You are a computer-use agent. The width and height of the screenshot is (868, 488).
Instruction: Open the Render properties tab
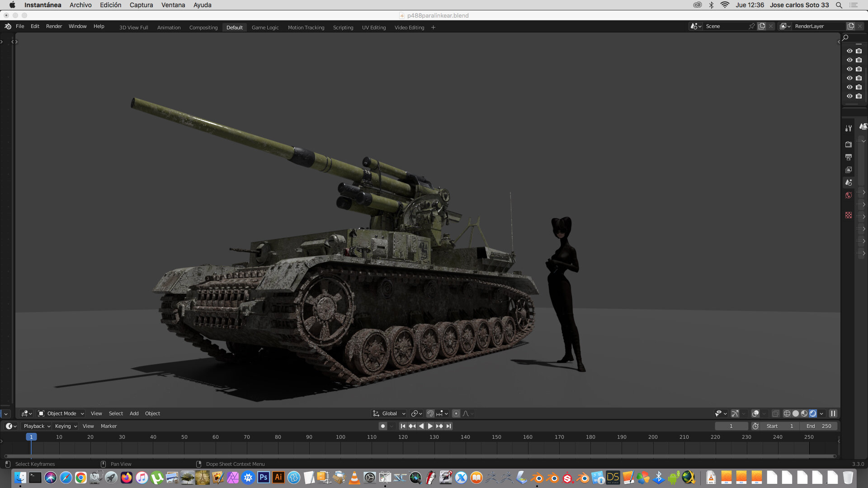(849, 144)
